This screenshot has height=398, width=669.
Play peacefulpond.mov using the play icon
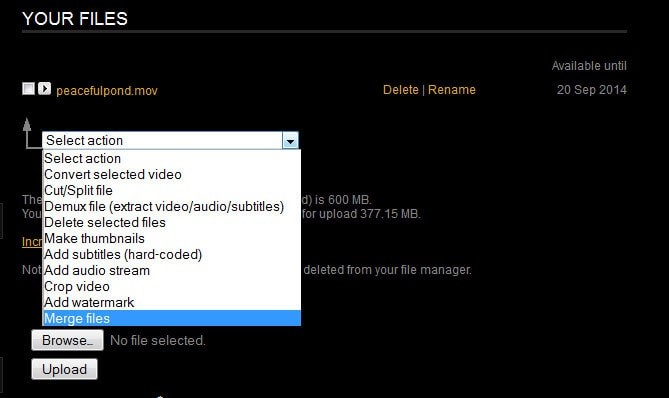44,89
